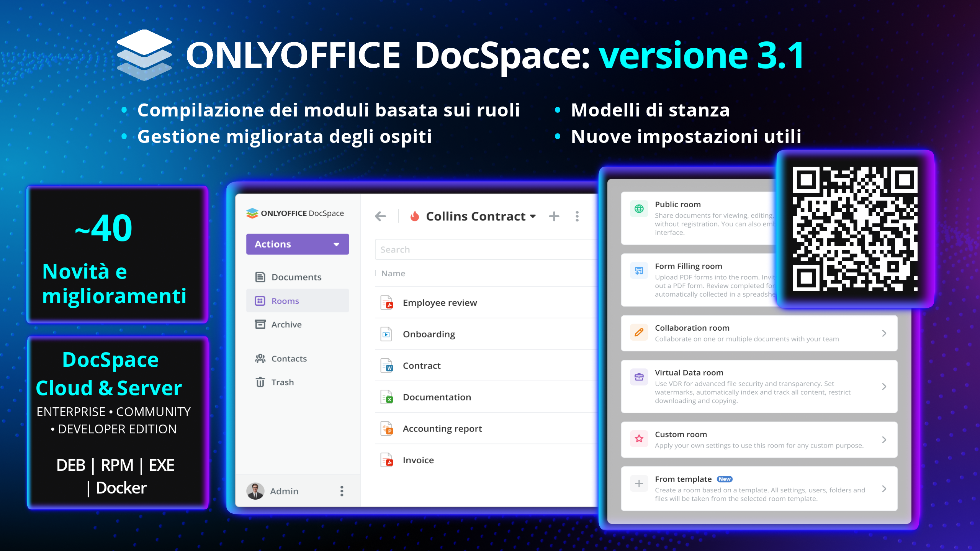980x551 pixels.
Task: Choose the Virtual Data room option
Action: (759, 386)
